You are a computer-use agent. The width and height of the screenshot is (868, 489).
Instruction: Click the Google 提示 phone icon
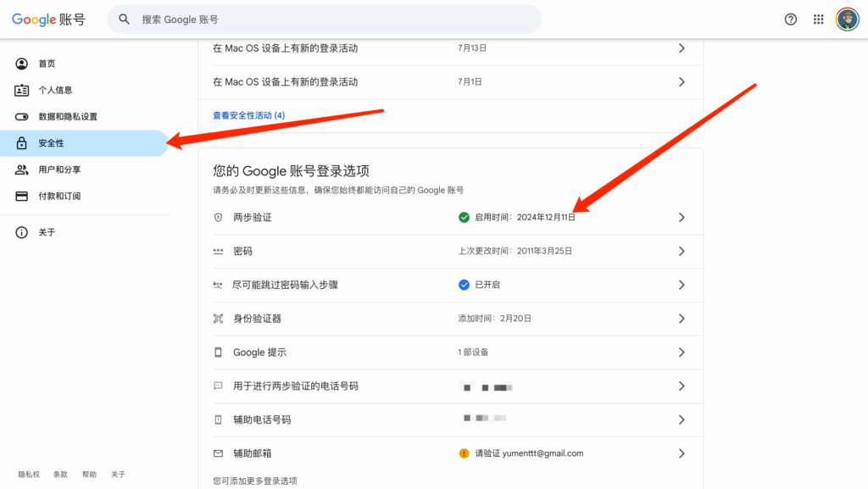(218, 353)
